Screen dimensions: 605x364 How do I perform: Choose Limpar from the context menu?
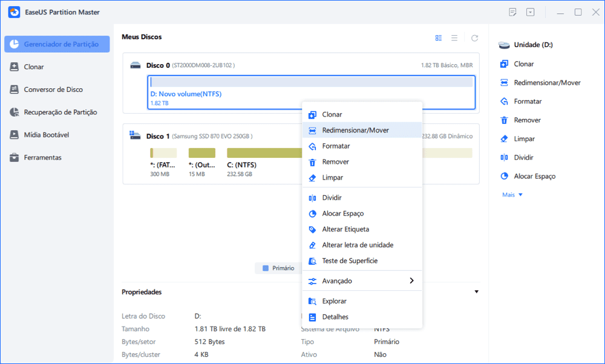362,178
